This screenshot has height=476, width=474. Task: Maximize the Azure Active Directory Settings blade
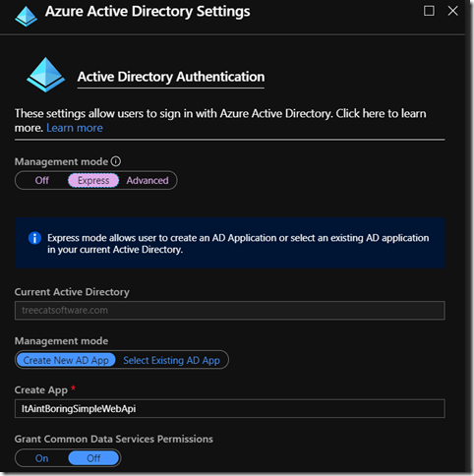(429, 11)
